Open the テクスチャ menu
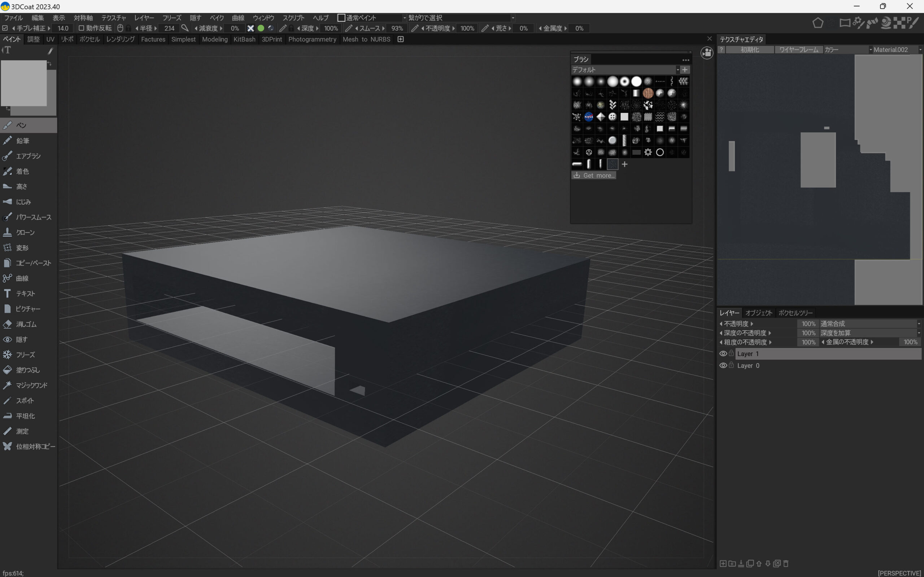The height and width of the screenshot is (577, 924). pos(113,18)
